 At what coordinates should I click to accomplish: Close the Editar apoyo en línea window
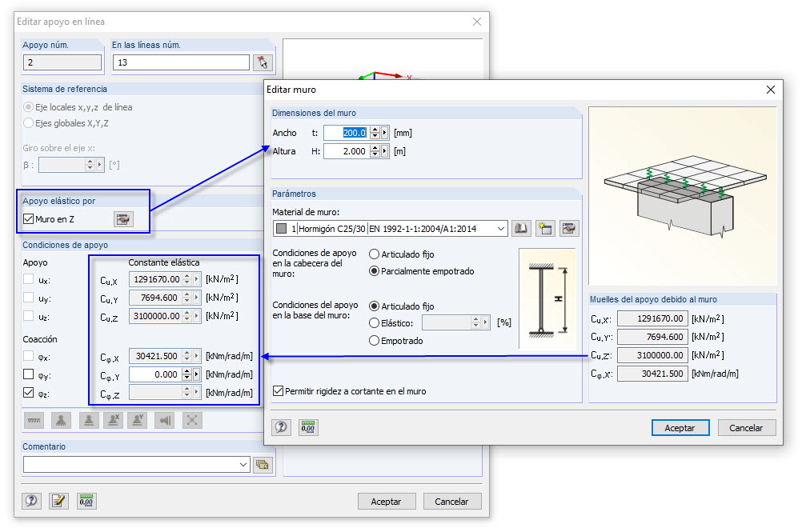(x=477, y=22)
